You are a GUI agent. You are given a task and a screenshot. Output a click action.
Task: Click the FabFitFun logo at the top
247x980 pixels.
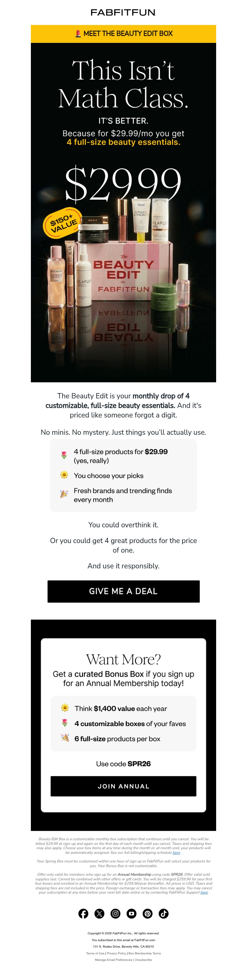[x=123, y=13]
